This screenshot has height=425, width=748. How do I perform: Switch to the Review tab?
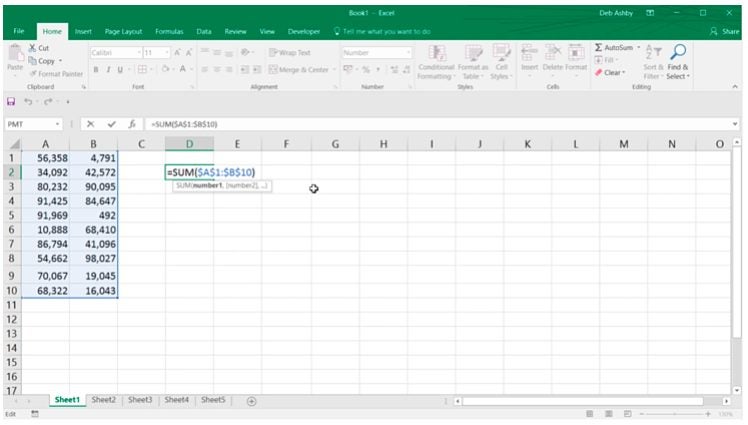235,31
